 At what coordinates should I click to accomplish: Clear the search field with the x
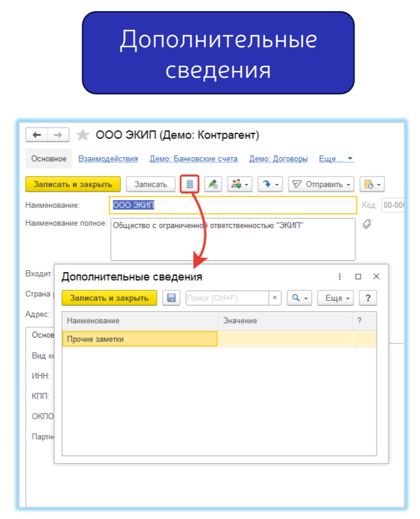(x=274, y=298)
